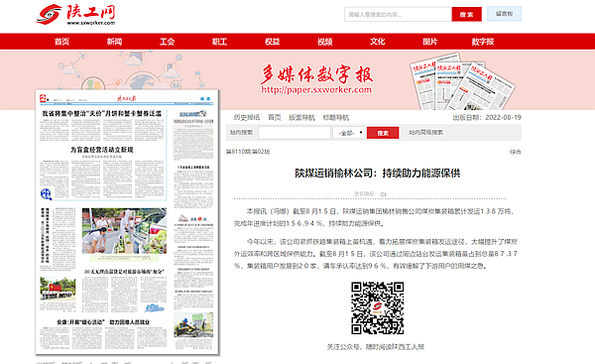Open page headline 为盲盒经营活动立新规
Viewport: 595px width, 364px height.
pyautogui.click(x=102, y=150)
